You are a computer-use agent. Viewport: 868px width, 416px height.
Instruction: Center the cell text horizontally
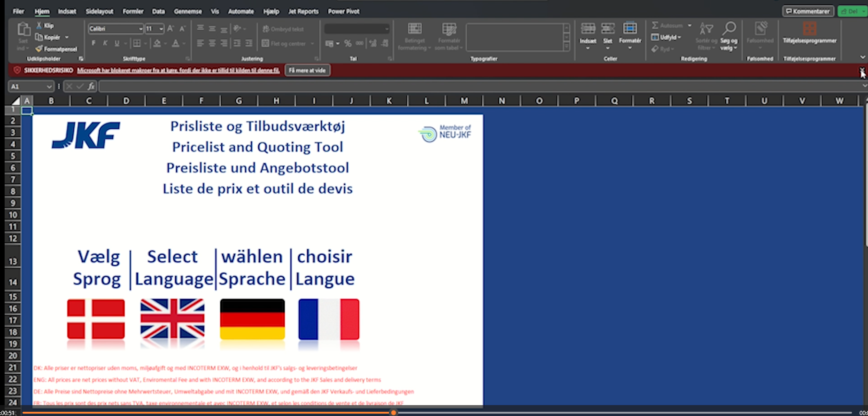(212, 43)
